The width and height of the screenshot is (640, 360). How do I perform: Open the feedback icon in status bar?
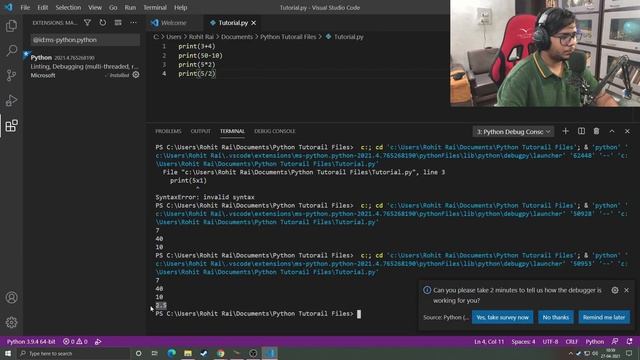(x=615, y=342)
